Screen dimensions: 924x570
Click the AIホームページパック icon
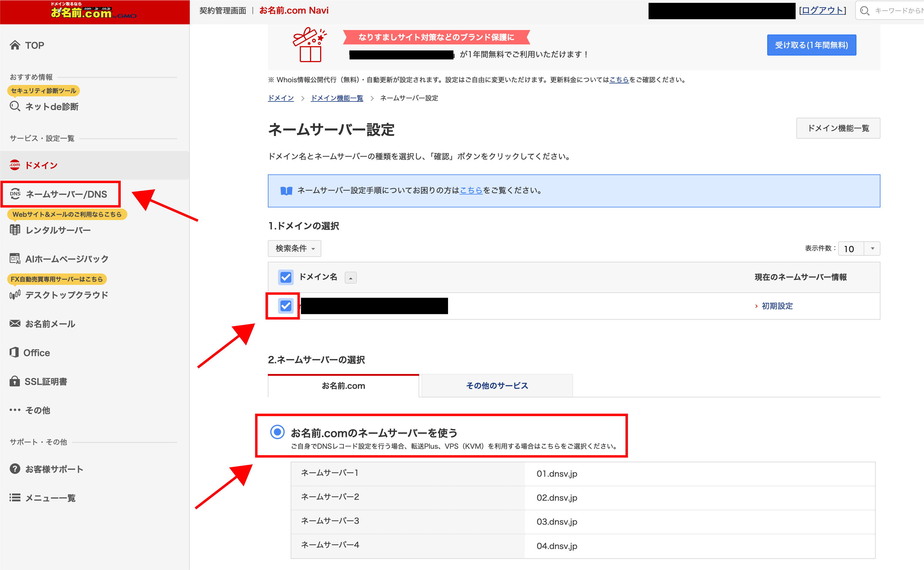click(x=15, y=259)
